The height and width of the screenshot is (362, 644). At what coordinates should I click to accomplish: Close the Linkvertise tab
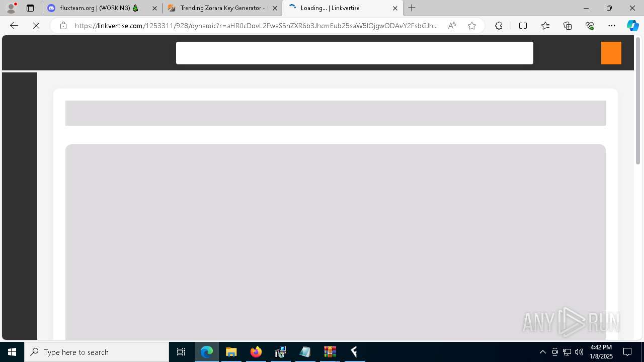click(395, 8)
